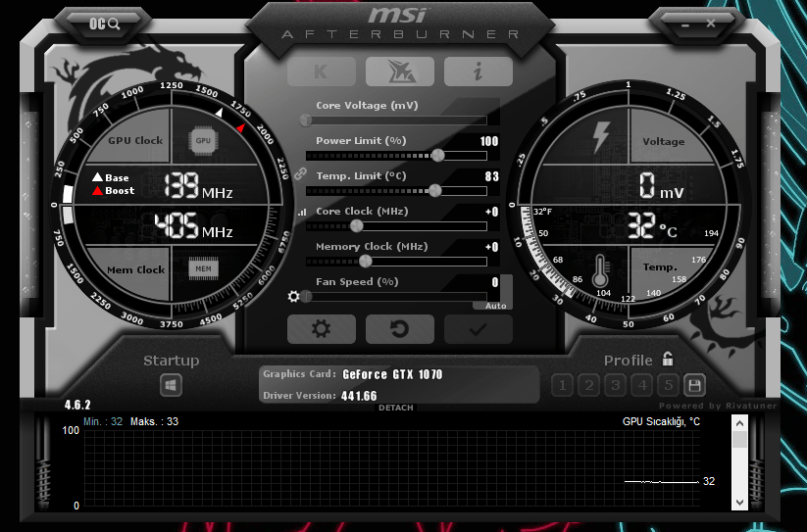Select profile slot 3
The height and width of the screenshot is (532, 807).
coord(615,385)
